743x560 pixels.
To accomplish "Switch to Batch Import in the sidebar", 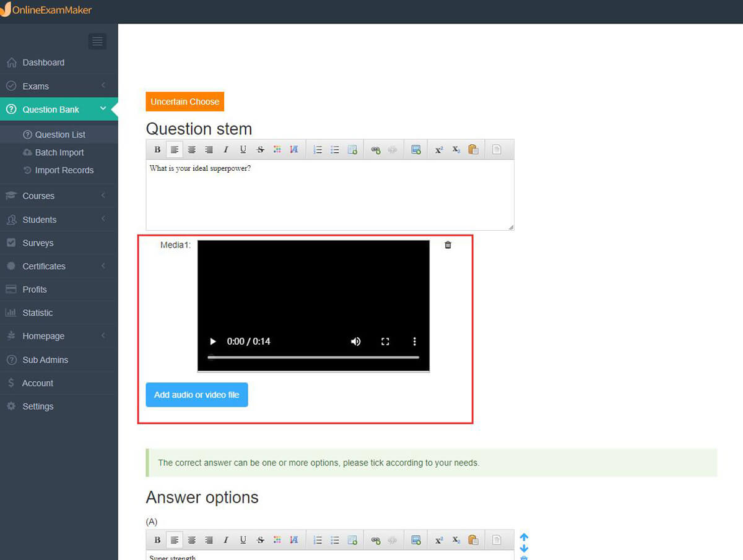I will click(59, 152).
